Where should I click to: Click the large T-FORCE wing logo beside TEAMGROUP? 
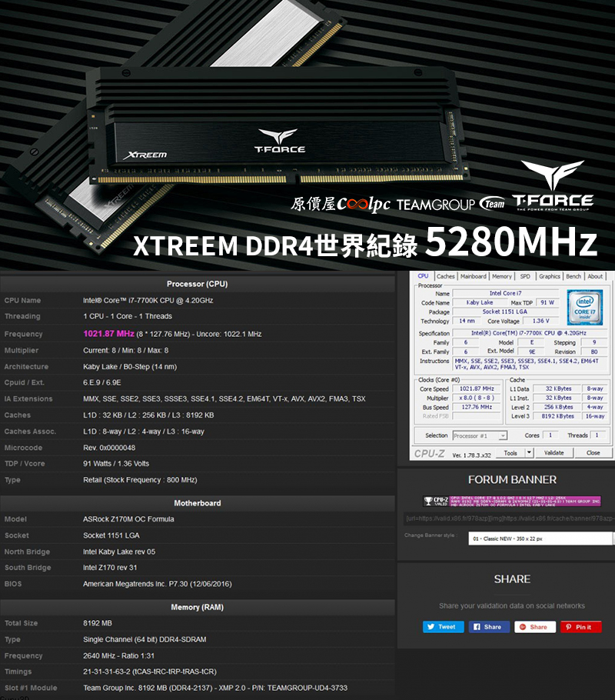(x=553, y=185)
